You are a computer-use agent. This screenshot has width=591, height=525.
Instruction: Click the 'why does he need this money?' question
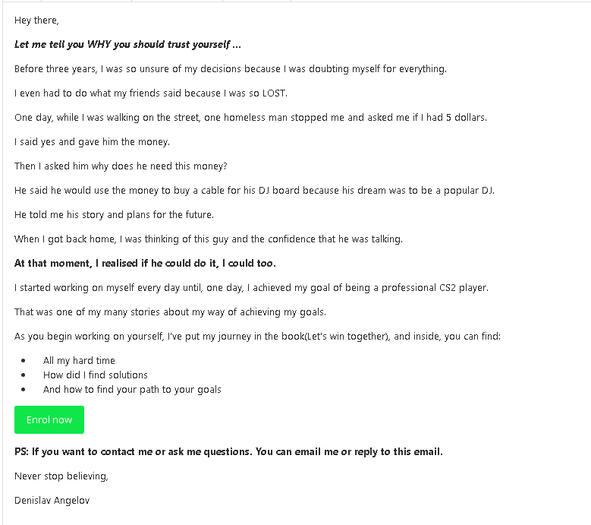click(121, 166)
